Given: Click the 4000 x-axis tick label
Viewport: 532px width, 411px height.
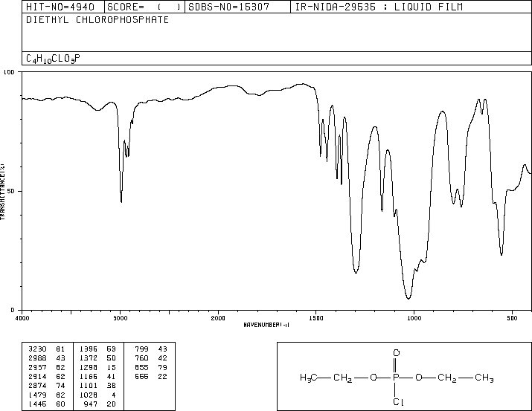Looking at the screenshot, I should click(x=22, y=318).
